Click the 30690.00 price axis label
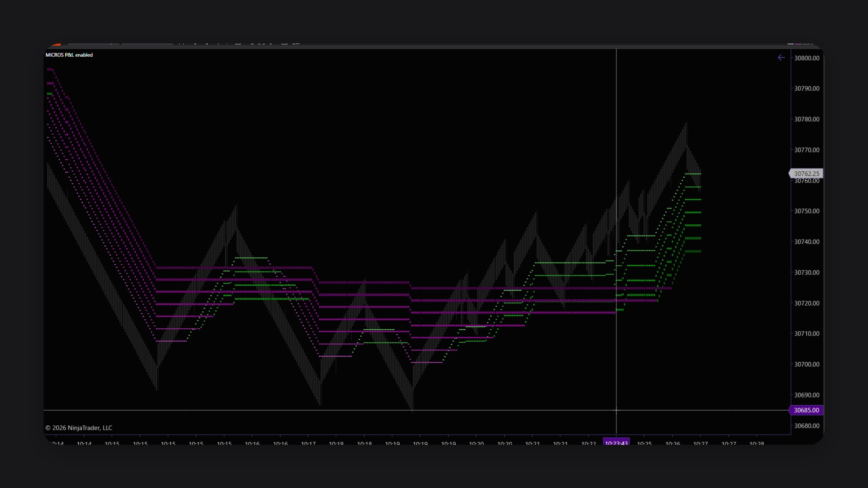The width and height of the screenshot is (868, 488). (x=807, y=395)
